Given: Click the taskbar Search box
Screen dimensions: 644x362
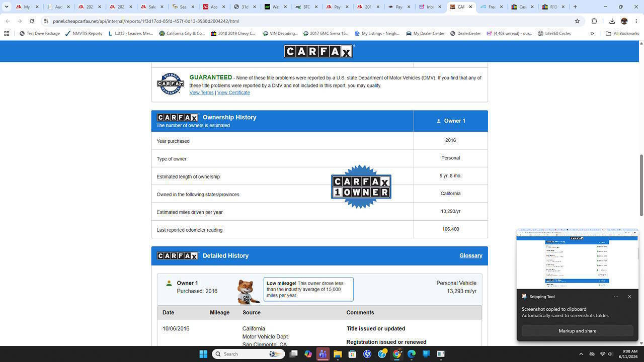Looking at the screenshot, I should tap(248, 354).
